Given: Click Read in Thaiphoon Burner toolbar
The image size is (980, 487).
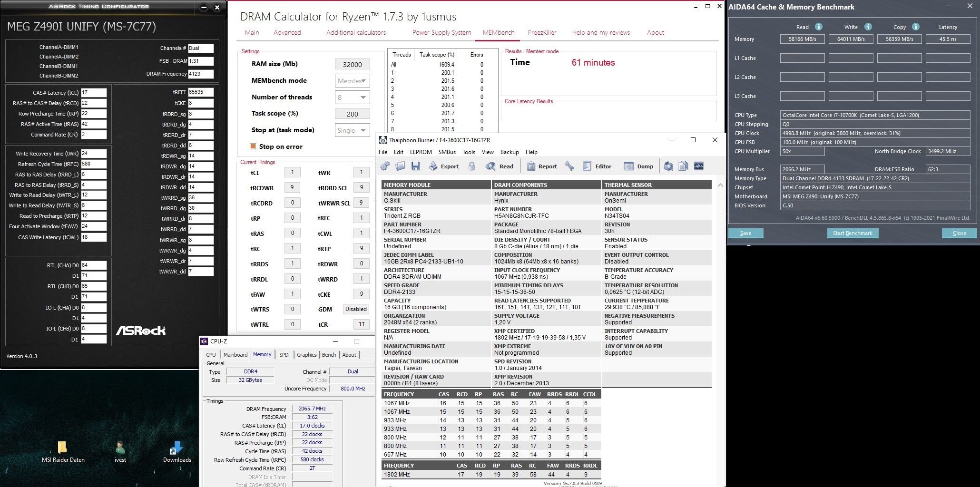Looking at the screenshot, I should (499, 166).
